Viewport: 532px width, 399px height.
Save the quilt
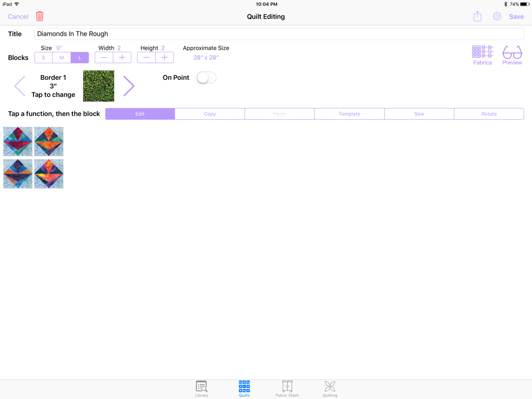click(516, 16)
